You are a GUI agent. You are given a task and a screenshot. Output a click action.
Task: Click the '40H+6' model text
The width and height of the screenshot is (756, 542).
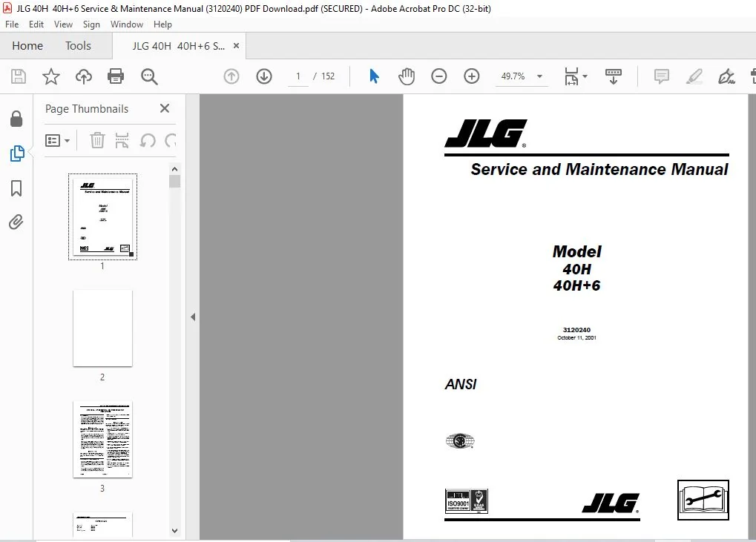pyautogui.click(x=576, y=285)
